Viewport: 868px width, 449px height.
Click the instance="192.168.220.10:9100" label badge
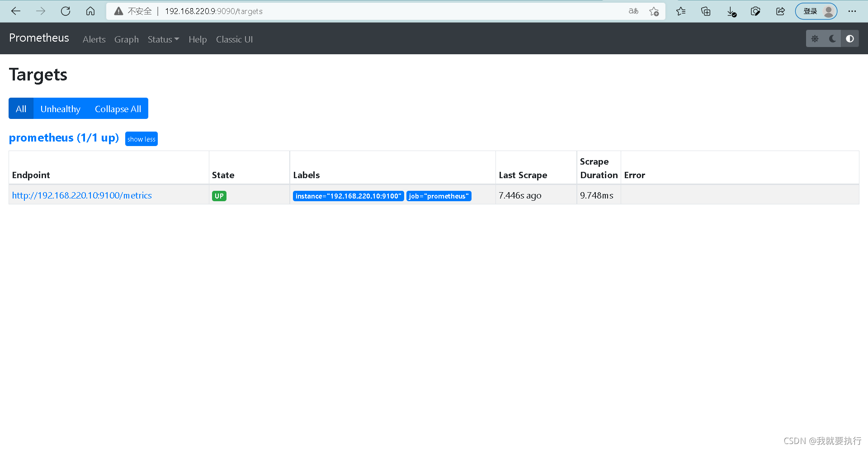pyautogui.click(x=348, y=196)
